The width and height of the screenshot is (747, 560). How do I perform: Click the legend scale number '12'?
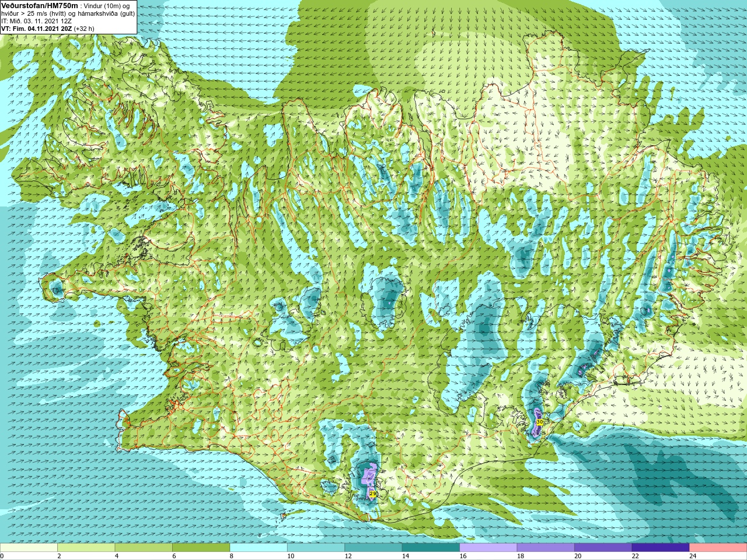pos(348,556)
